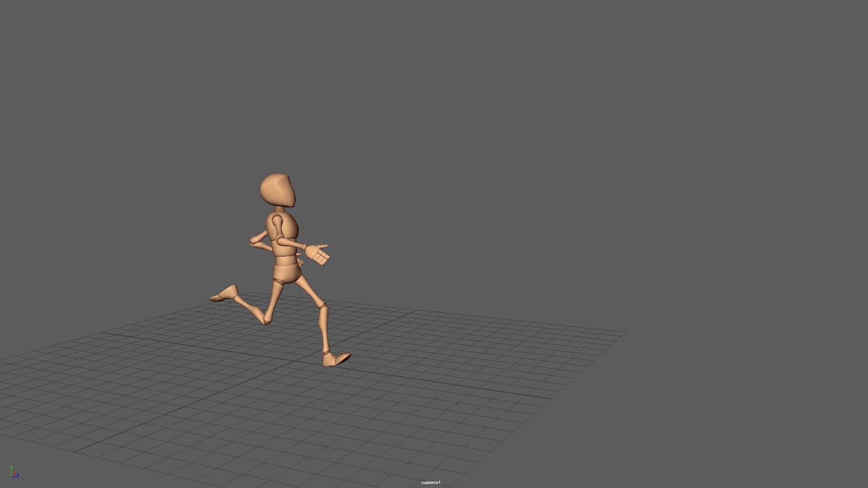Select the mannequin's head
The height and width of the screenshot is (488, 868).
click(x=278, y=191)
